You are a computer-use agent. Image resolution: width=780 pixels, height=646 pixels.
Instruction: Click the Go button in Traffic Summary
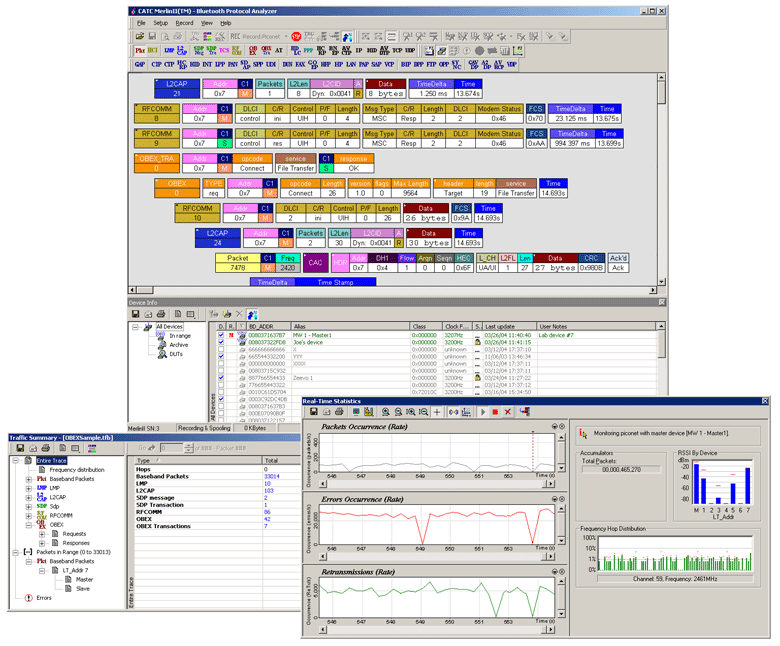[146, 448]
